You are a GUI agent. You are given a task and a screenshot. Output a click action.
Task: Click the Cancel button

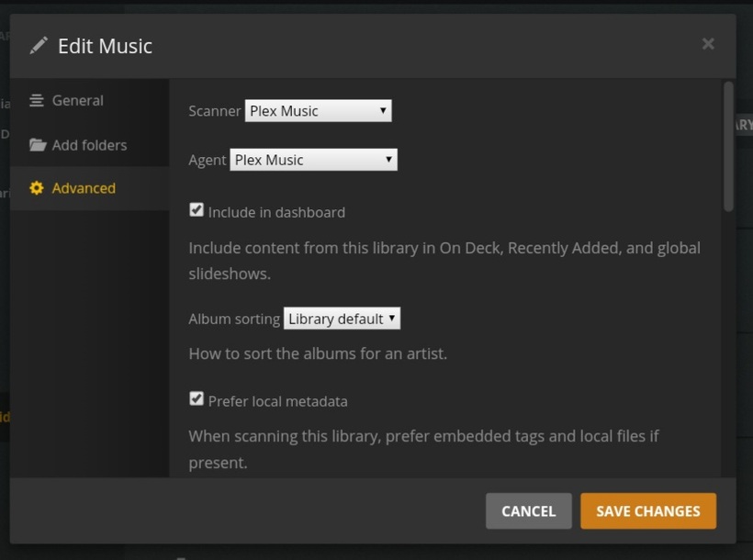click(x=528, y=511)
